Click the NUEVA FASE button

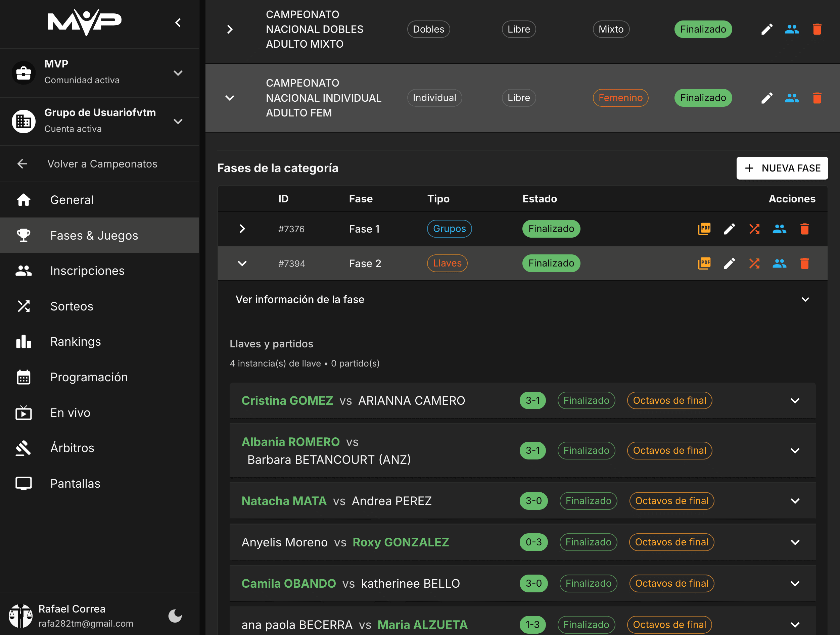pyautogui.click(x=782, y=168)
